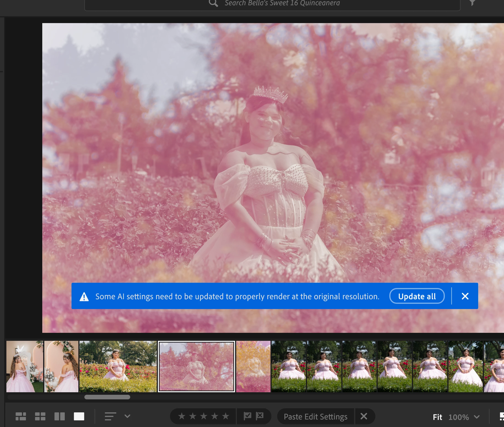Set the first rating star
This screenshot has width=504, height=427.
point(182,416)
